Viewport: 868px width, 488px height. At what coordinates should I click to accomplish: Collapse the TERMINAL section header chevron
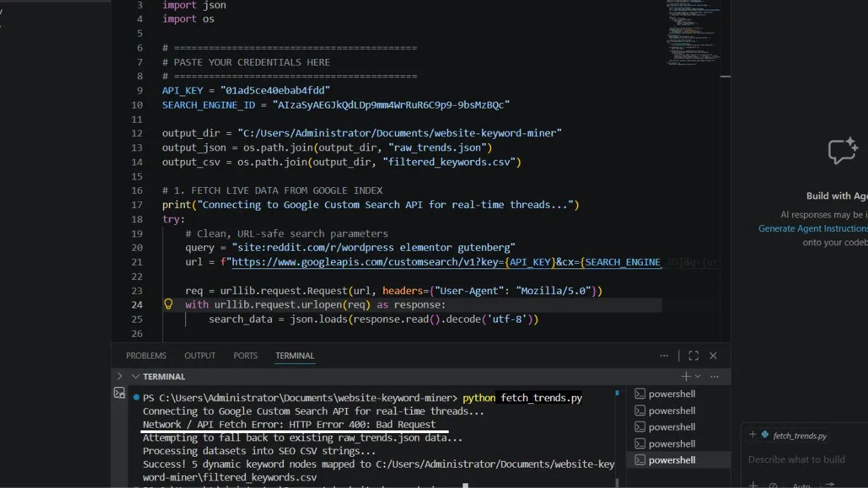tap(136, 376)
